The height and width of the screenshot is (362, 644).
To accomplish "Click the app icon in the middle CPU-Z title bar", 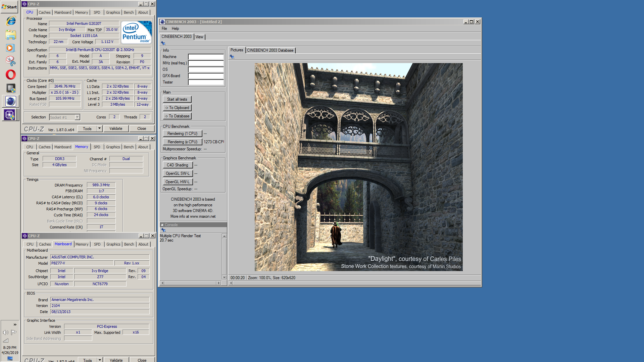I will click(x=24, y=139).
